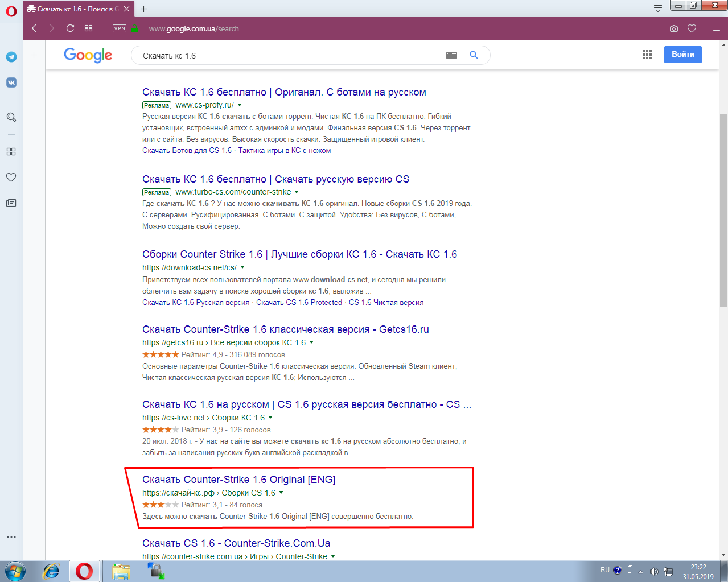728x582 pixels.
Task: Take a snapshot with camera icon
Action: (x=674, y=28)
